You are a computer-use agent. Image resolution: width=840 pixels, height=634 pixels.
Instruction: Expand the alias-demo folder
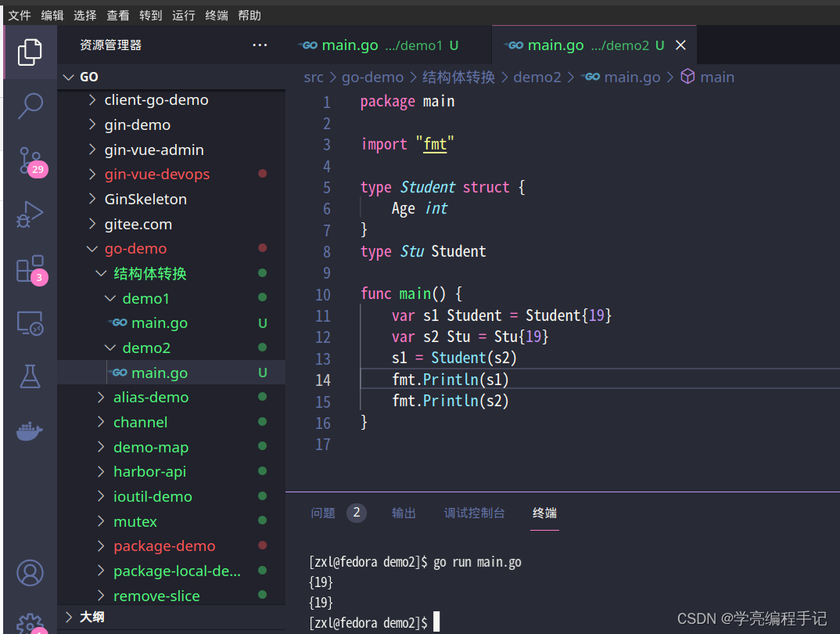click(171, 397)
